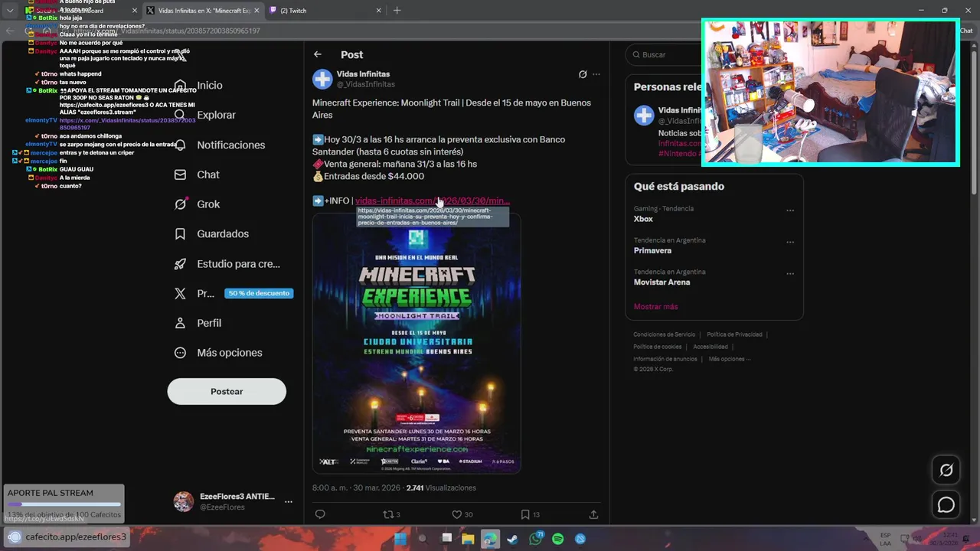Image resolution: width=980 pixels, height=551 pixels.
Task: Open the floating Grok button
Action: (946, 471)
